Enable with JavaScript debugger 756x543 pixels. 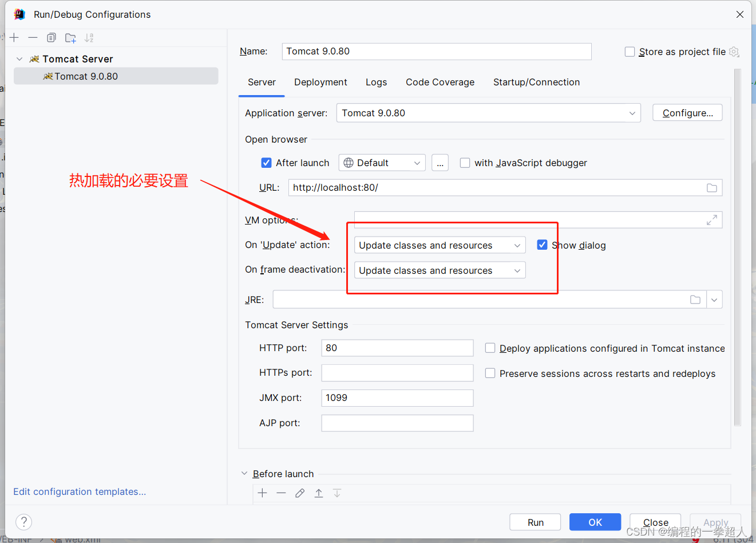click(x=465, y=163)
